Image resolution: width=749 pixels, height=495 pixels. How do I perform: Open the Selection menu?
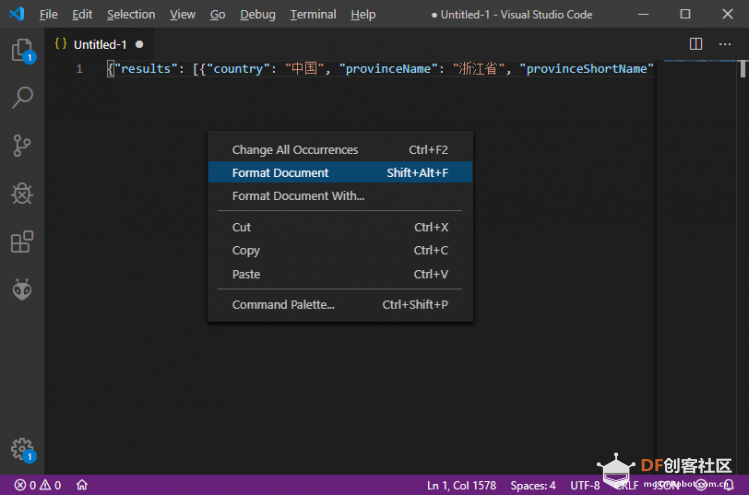131,14
